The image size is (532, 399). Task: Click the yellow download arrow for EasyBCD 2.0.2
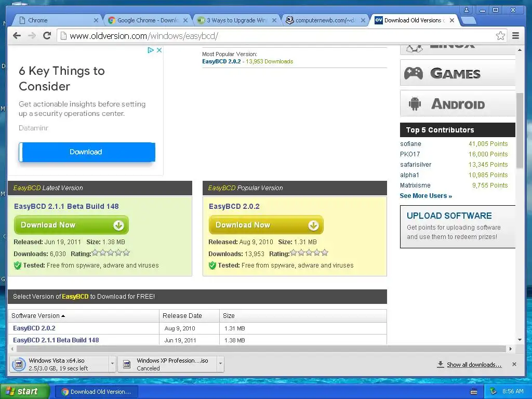point(313,225)
